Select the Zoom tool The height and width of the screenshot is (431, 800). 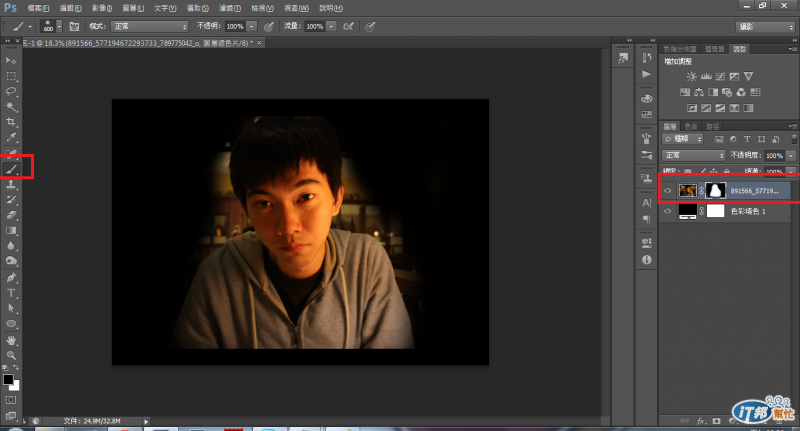pyautogui.click(x=11, y=356)
